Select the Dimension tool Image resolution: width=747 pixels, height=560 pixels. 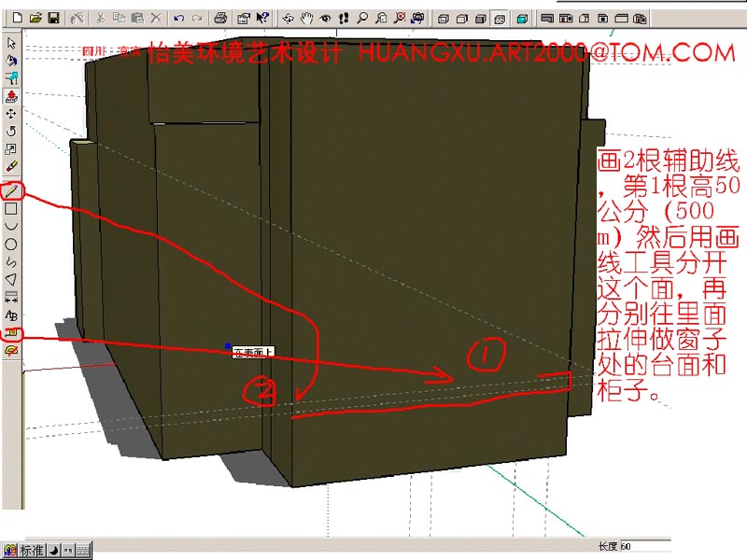[11, 298]
